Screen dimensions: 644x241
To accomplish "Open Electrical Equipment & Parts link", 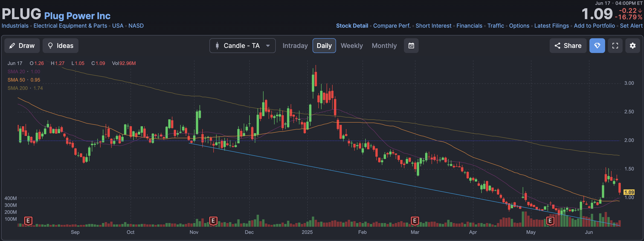I will [x=70, y=26].
